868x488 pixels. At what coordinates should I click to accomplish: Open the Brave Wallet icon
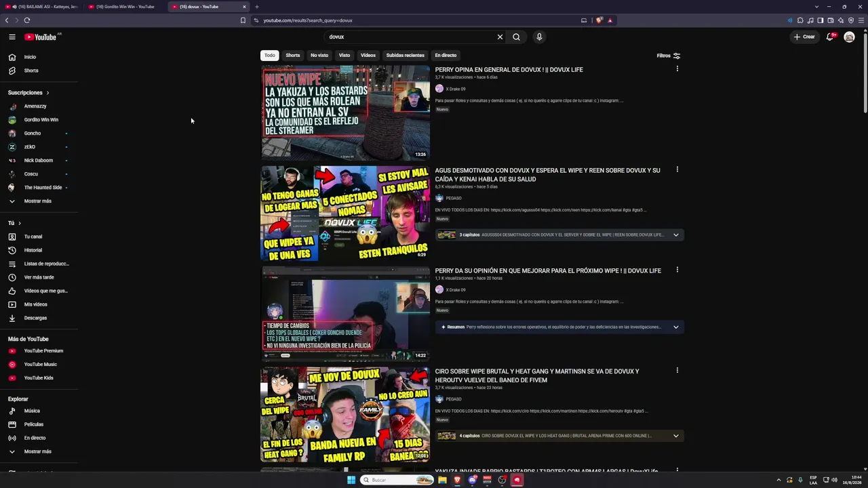click(831, 20)
